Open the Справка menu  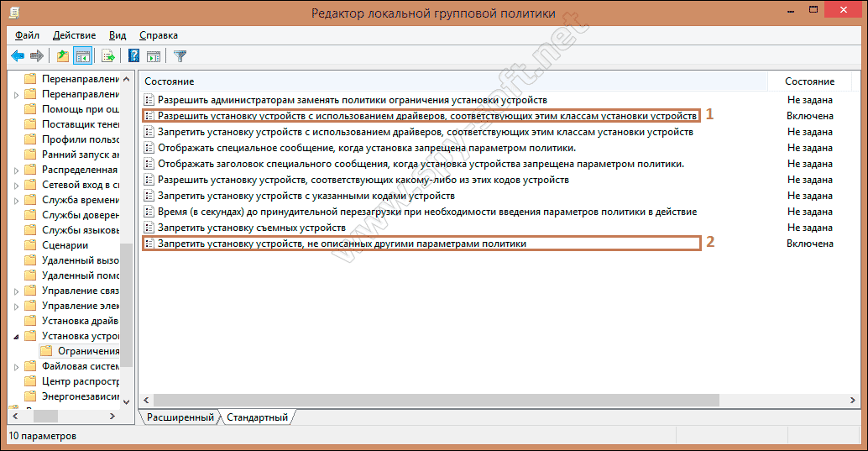(x=159, y=35)
